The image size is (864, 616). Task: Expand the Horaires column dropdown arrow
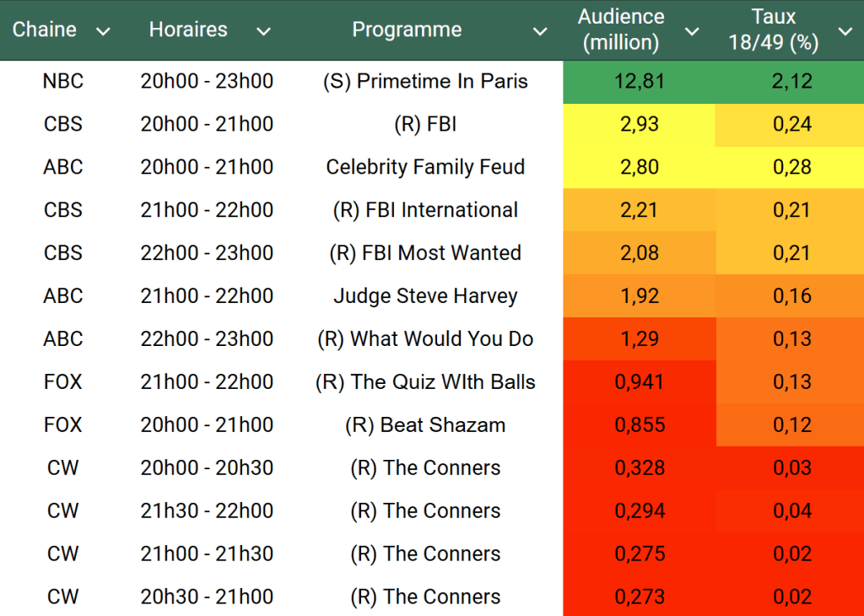[x=263, y=32]
